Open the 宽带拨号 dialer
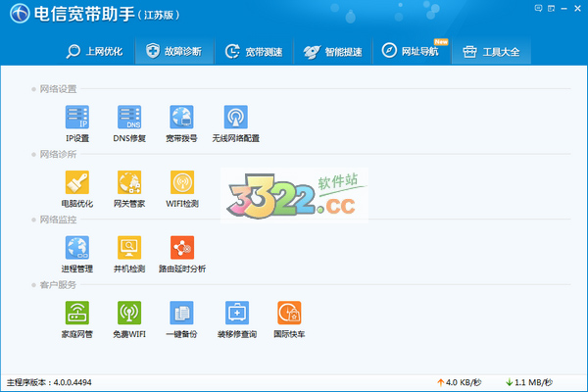Screen dimensions: 588x392 click(x=181, y=123)
